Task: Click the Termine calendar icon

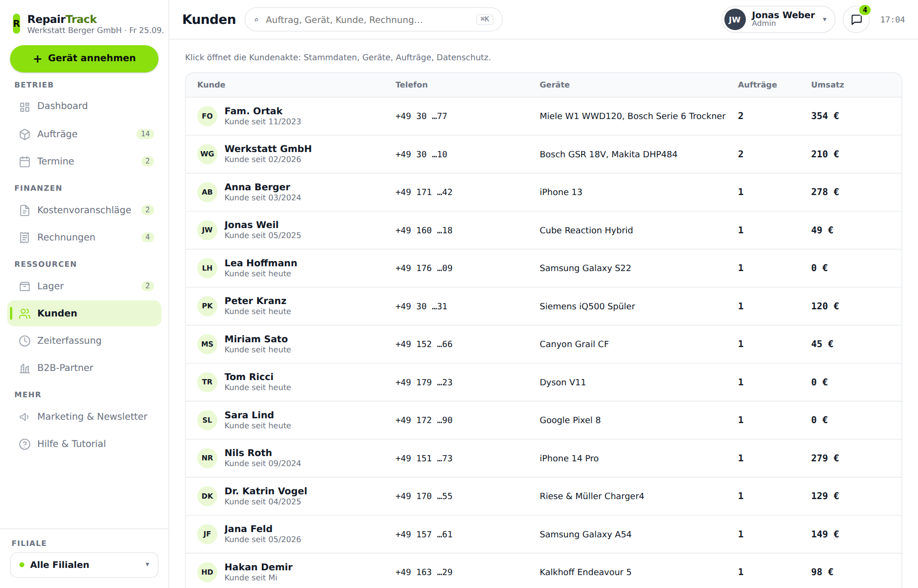Action: (25, 162)
